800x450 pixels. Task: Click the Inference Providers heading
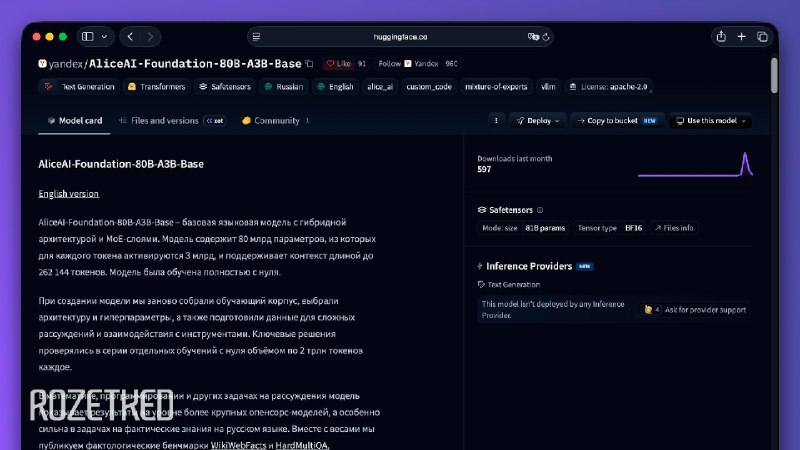pos(529,266)
